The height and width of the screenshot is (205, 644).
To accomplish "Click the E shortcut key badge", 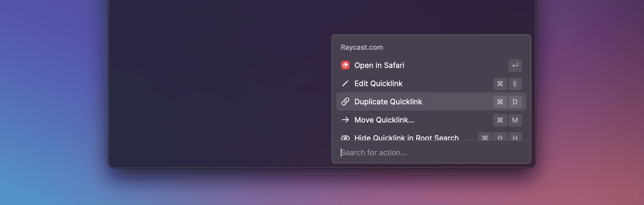I will click(x=515, y=84).
